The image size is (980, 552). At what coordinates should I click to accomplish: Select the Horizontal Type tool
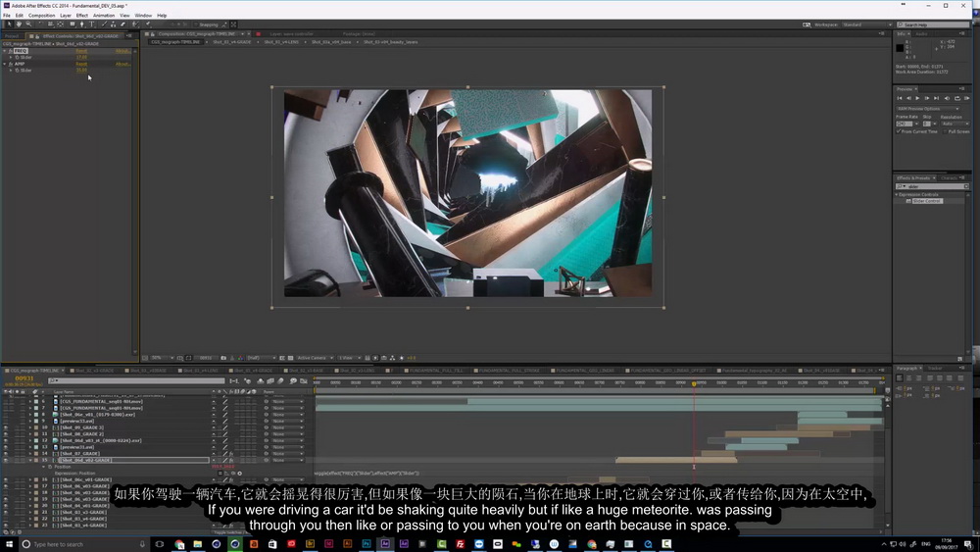[x=91, y=25]
